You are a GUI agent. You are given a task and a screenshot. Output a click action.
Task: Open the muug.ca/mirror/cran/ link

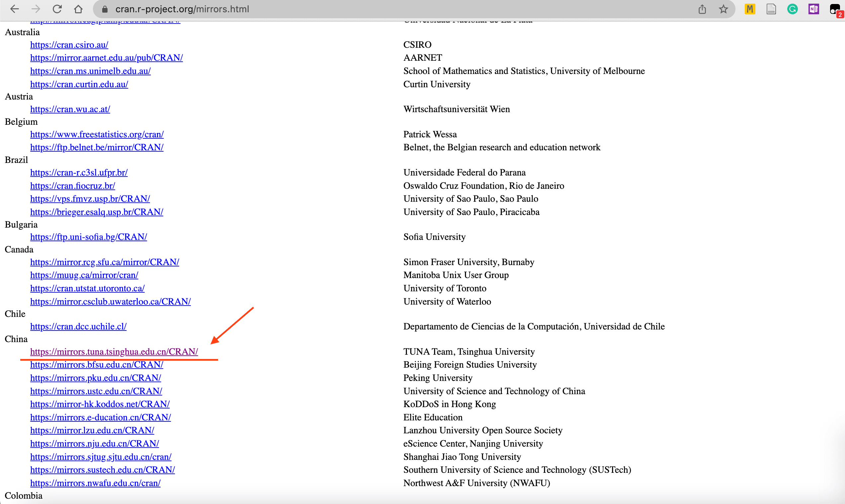pos(84,275)
